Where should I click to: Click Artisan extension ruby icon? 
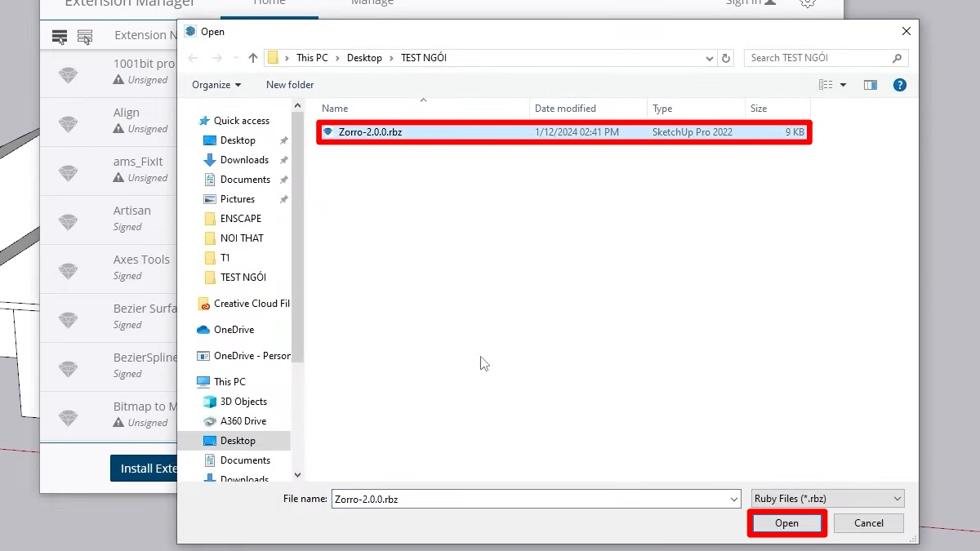69,222
